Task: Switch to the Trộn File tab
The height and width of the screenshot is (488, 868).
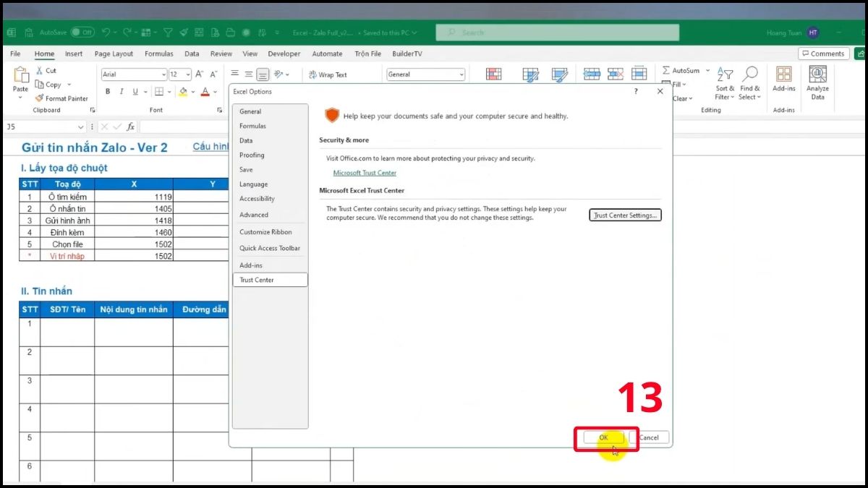Action: pyautogui.click(x=367, y=53)
